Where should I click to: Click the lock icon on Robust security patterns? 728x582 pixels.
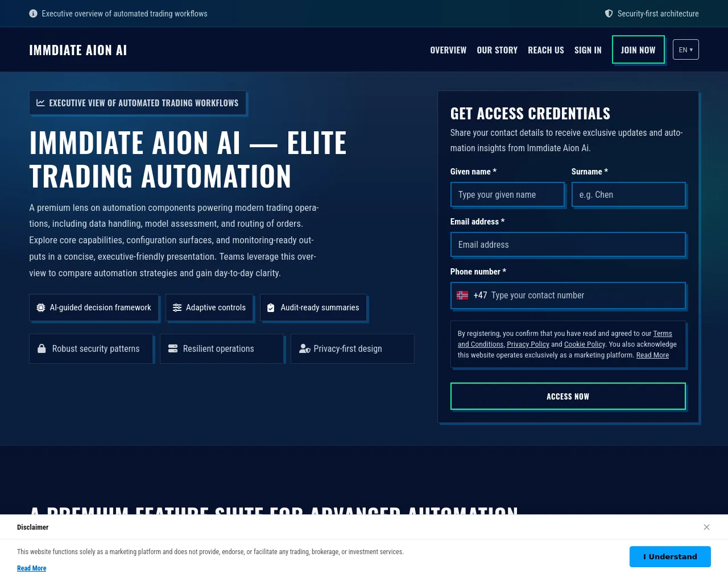(42, 348)
